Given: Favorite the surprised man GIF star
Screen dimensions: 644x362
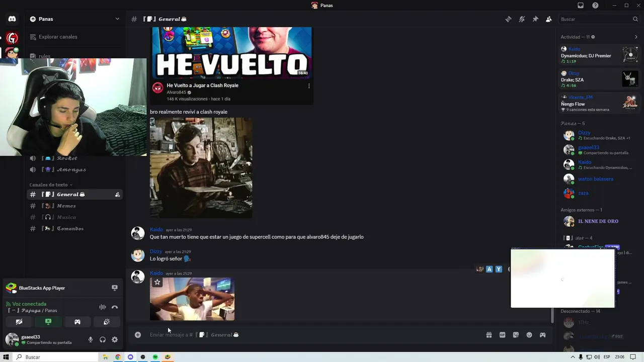Looking at the screenshot, I should pos(157,283).
